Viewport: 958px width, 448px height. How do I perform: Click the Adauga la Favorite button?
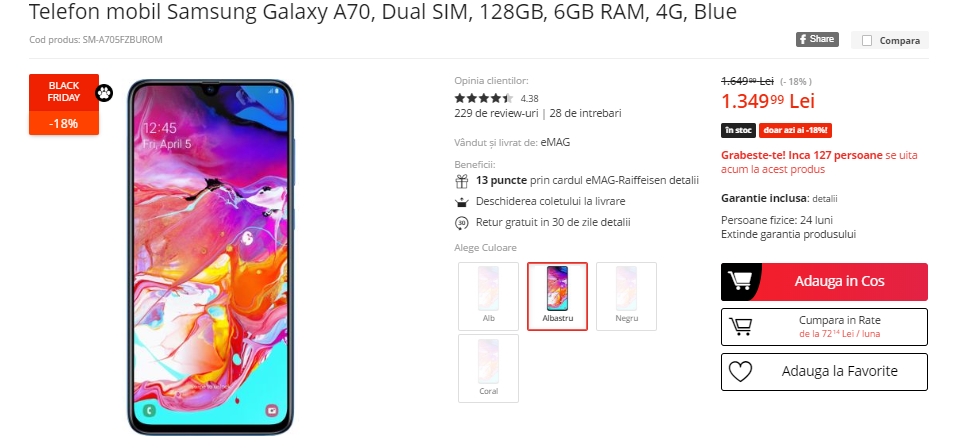coord(824,372)
